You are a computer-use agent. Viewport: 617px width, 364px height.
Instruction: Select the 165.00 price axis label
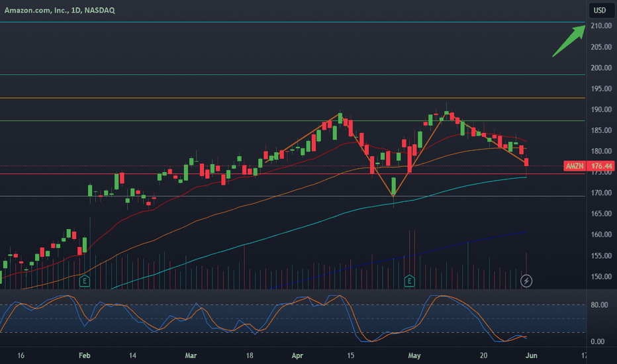click(x=601, y=214)
